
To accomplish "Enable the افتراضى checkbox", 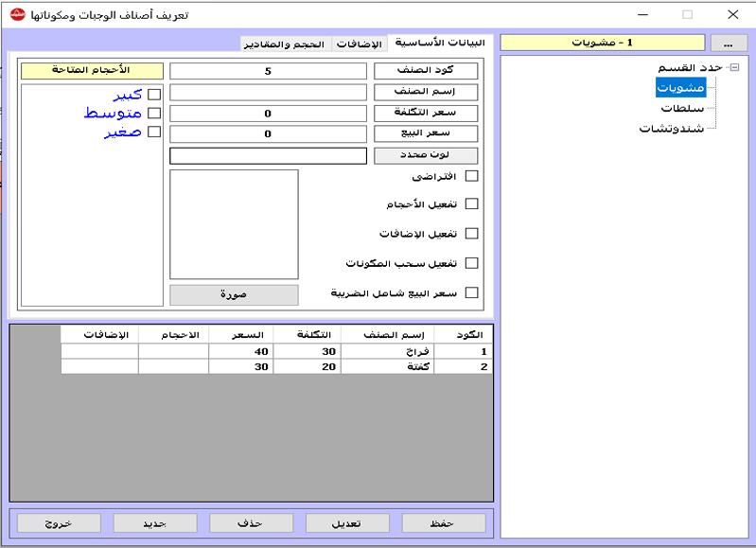I will (x=471, y=176).
